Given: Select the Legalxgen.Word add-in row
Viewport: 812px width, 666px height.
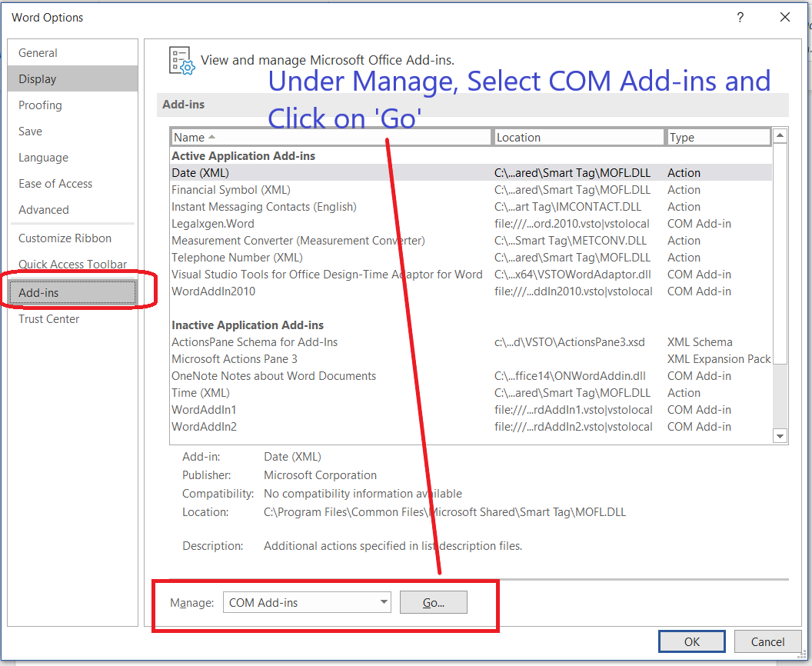Looking at the screenshot, I should pos(213,224).
